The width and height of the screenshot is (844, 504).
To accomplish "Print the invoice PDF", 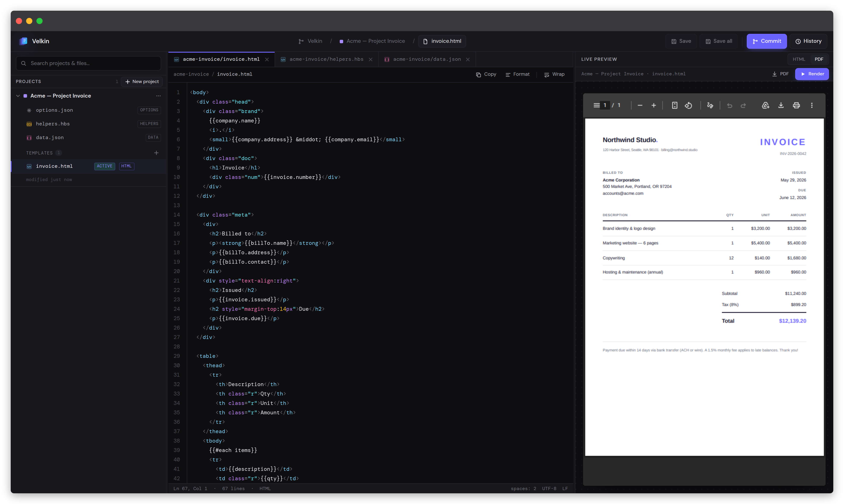I will coord(796,105).
